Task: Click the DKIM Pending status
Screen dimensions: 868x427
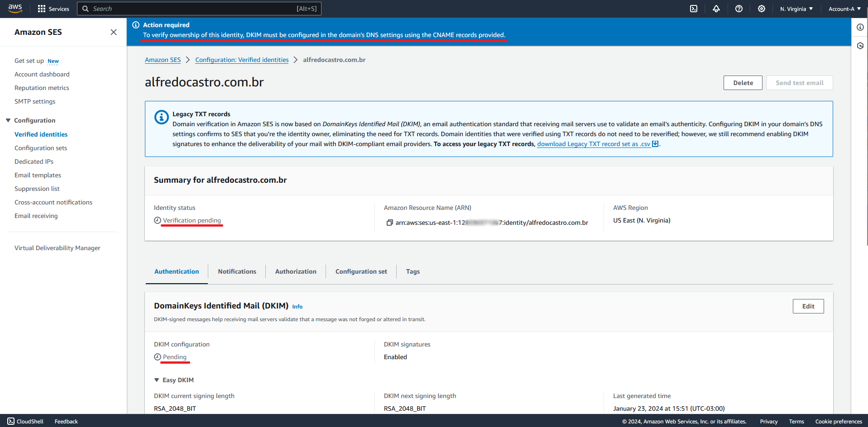Action: click(175, 357)
